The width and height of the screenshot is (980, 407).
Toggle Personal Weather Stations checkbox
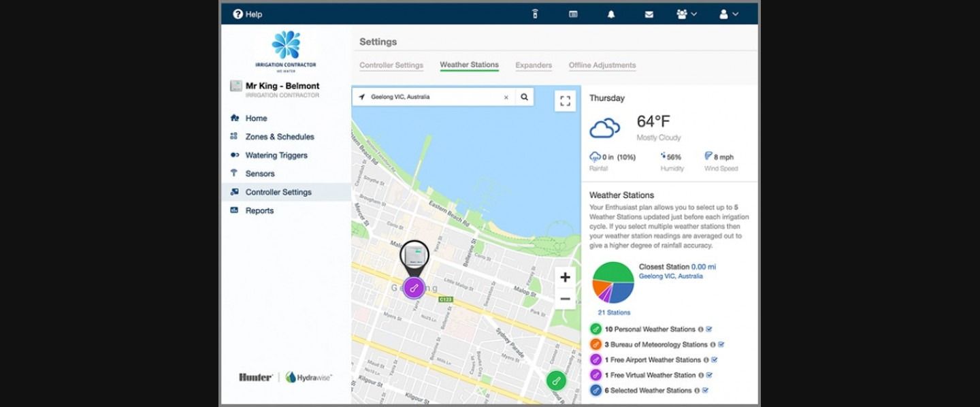tap(709, 329)
